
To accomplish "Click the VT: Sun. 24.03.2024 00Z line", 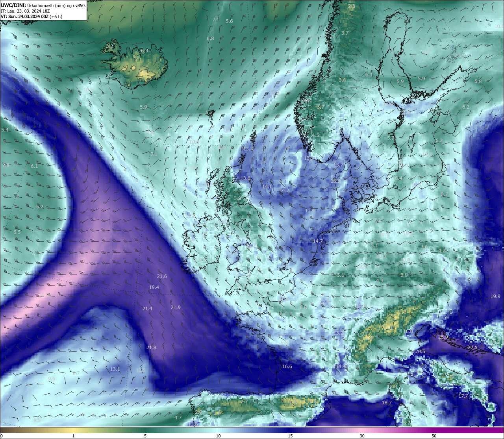I will [31, 17].
